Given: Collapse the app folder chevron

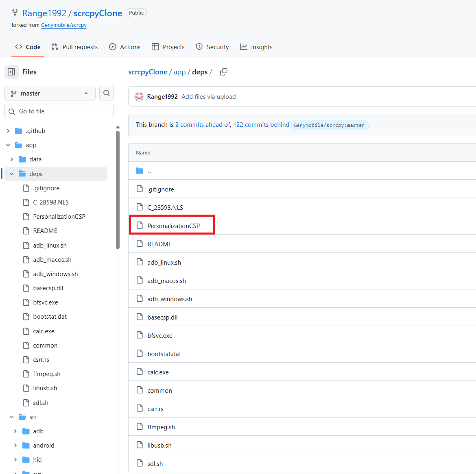Looking at the screenshot, I should pos(8,145).
